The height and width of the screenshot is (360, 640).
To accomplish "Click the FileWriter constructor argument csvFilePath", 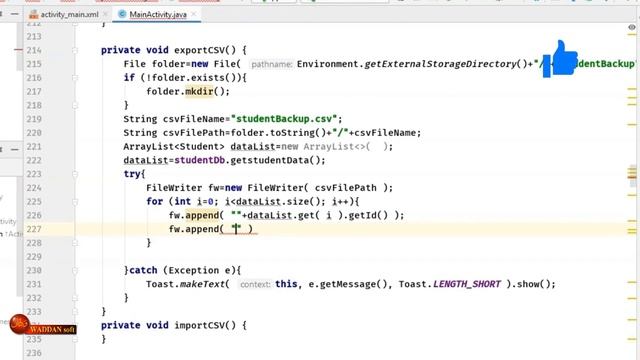I will [345, 188].
